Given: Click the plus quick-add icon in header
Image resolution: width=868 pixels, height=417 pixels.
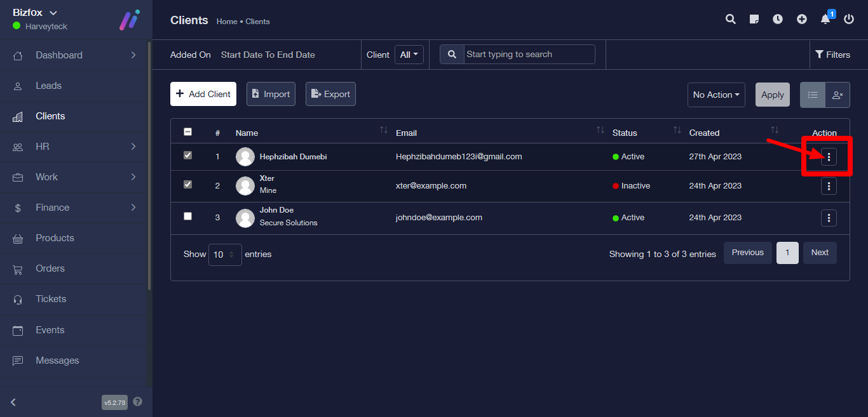Looking at the screenshot, I should (x=802, y=19).
